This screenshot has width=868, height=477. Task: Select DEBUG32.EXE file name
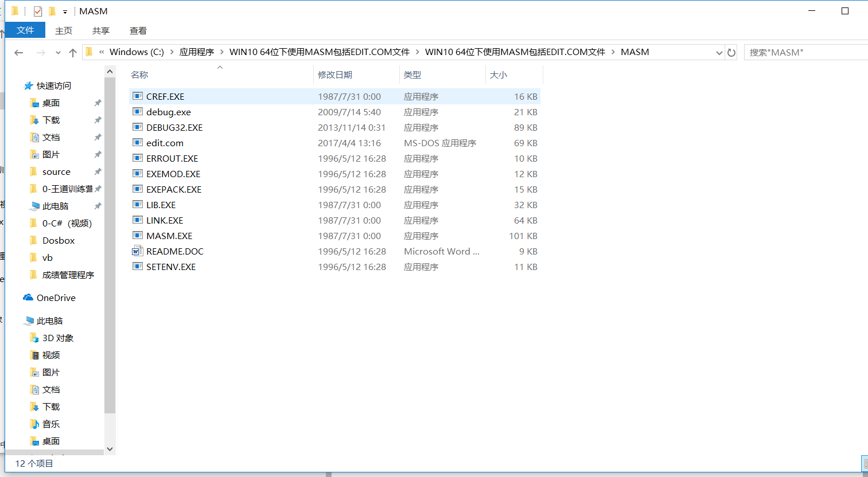point(174,127)
